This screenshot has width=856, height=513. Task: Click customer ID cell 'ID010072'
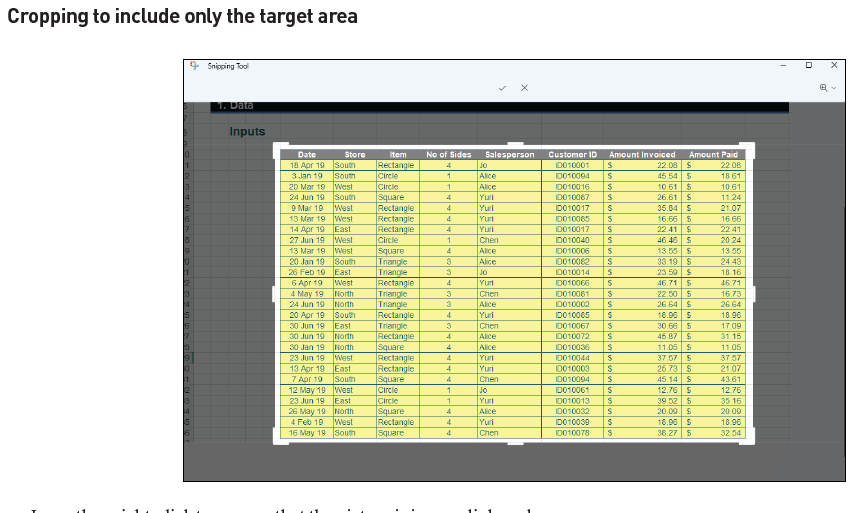[572, 336]
